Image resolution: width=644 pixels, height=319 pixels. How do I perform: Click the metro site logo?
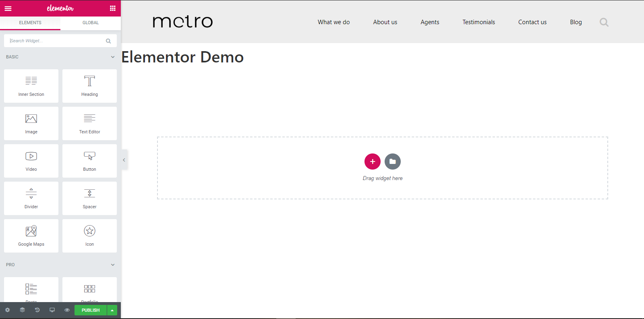click(183, 22)
